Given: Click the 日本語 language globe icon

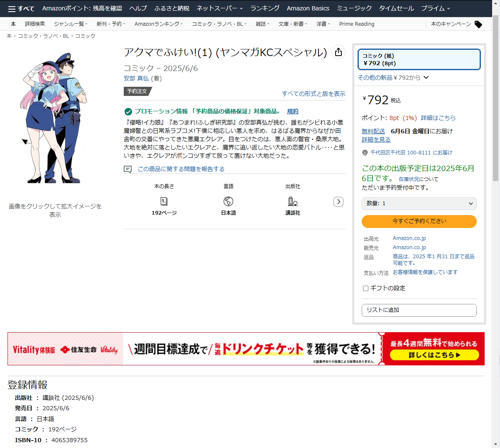Looking at the screenshot, I should (228, 201).
